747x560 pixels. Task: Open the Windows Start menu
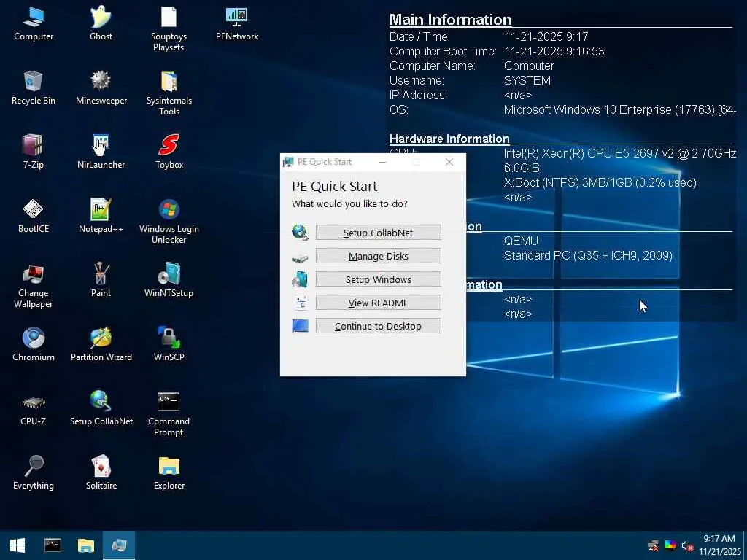tap(18, 545)
